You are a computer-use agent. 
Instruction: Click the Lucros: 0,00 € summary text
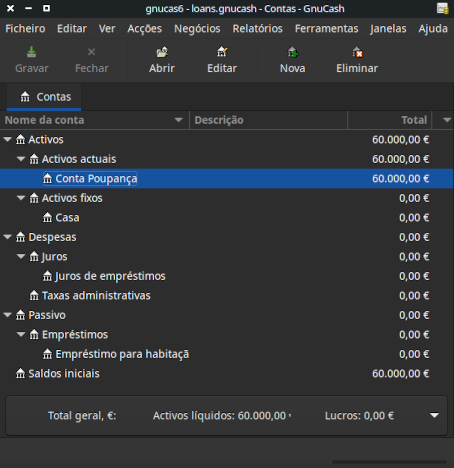coord(359,416)
